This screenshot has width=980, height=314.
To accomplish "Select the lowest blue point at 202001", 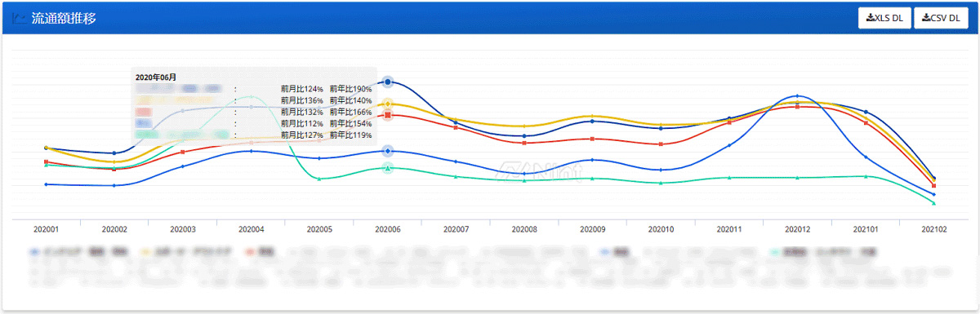I will 46,184.
